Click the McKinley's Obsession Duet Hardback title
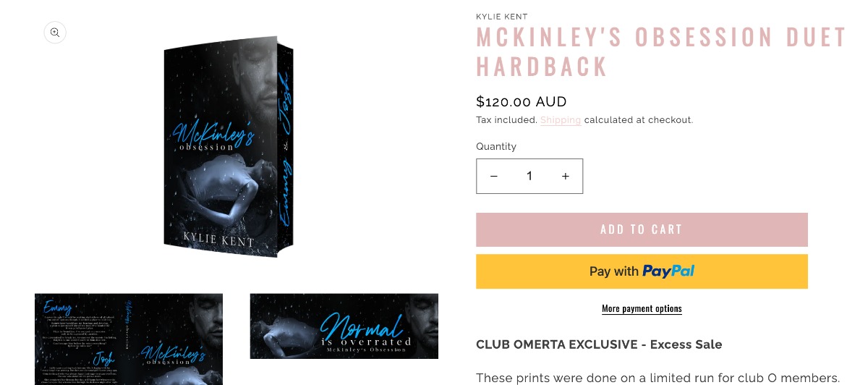This screenshot has height=385, width=868. [x=661, y=52]
